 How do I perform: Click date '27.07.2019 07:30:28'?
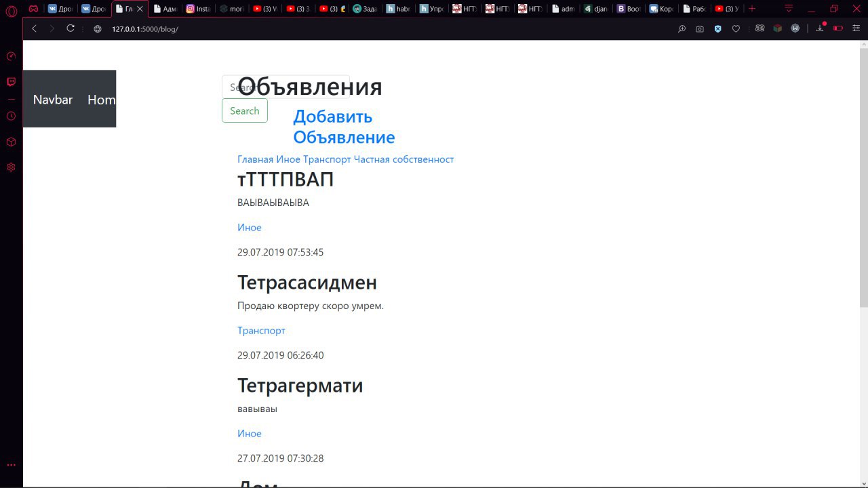click(x=281, y=459)
